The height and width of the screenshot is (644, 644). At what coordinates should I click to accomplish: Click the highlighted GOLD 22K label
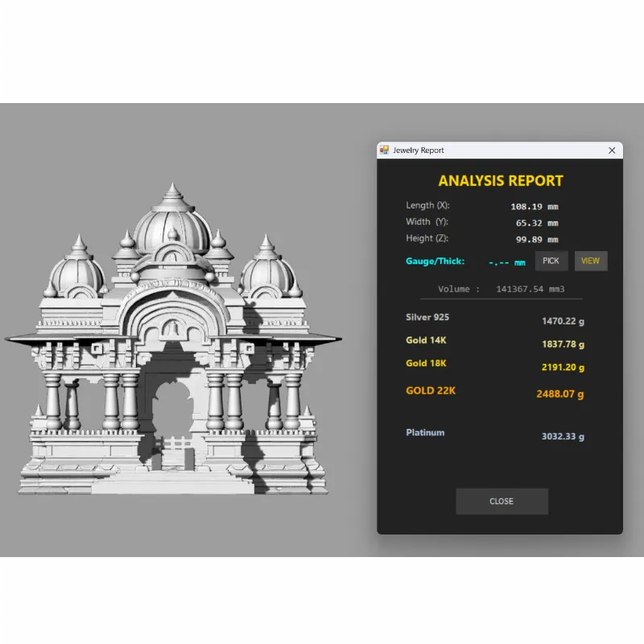431,390
